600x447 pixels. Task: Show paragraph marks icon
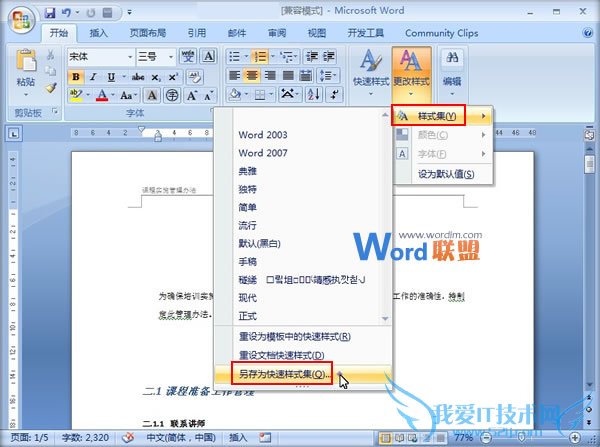pyautogui.click(x=334, y=94)
